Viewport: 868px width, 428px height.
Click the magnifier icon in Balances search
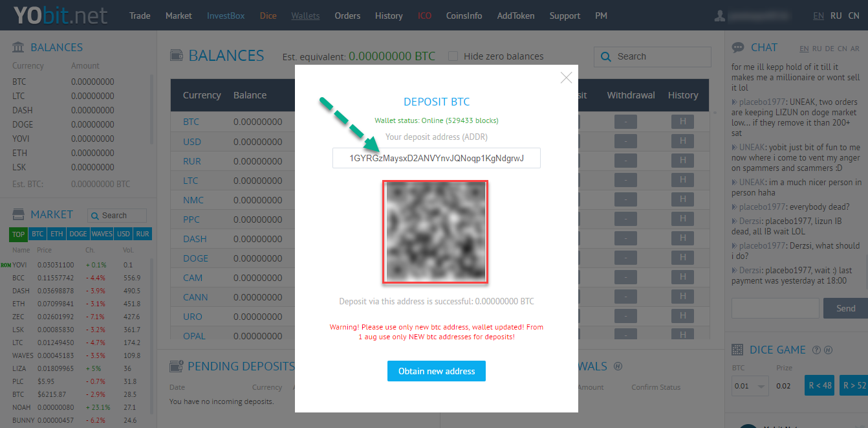coord(606,57)
